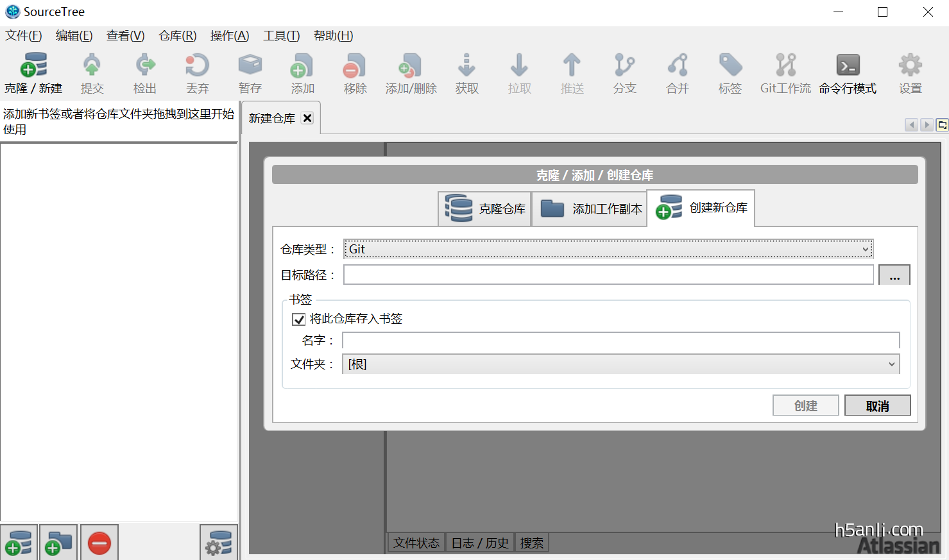Click bookmark settings gear icon
The width and height of the screenshot is (949, 560).
[x=219, y=543]
